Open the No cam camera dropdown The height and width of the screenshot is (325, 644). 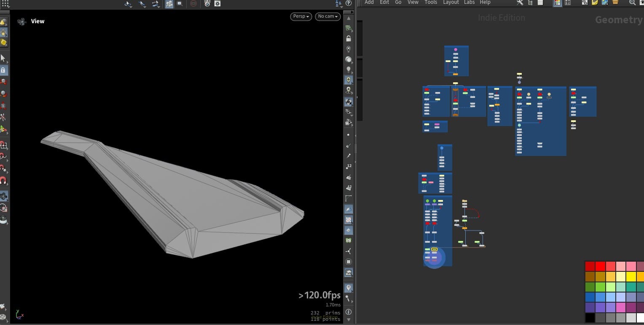pos(327,16)
